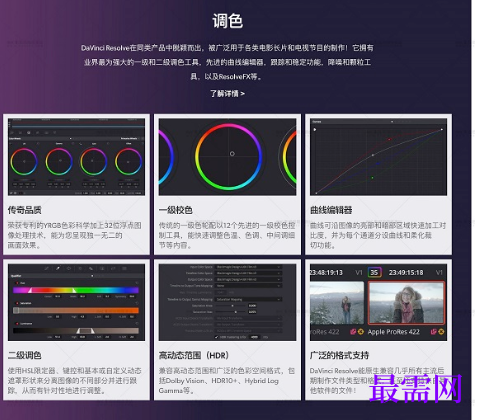Open the 广泛的格式支持 clip preview thumbnail

[x=378, y=302]
